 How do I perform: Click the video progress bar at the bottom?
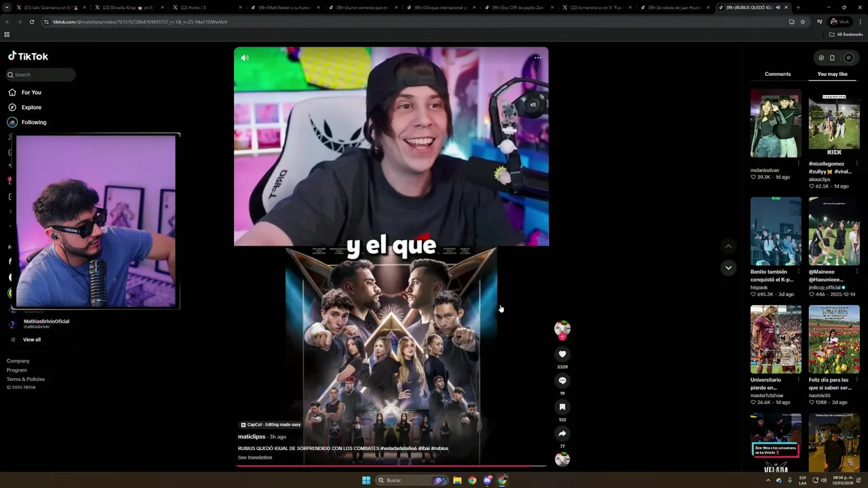click(x=391, y=466)
